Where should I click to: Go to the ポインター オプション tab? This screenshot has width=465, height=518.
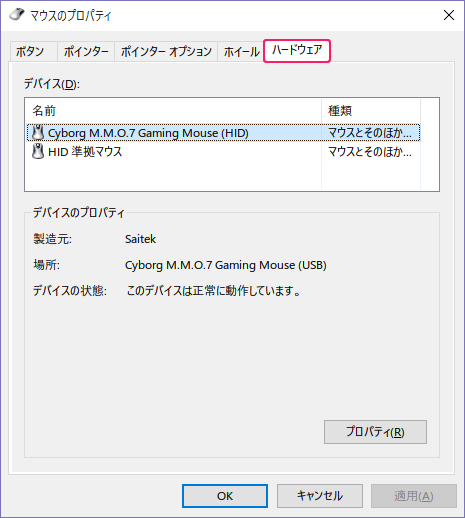tap(166, 52)
